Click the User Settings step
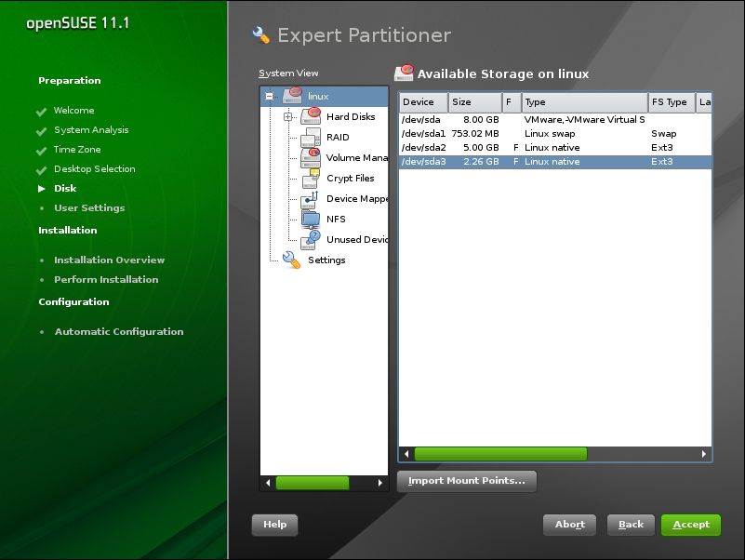 click(x=89, y=207)
